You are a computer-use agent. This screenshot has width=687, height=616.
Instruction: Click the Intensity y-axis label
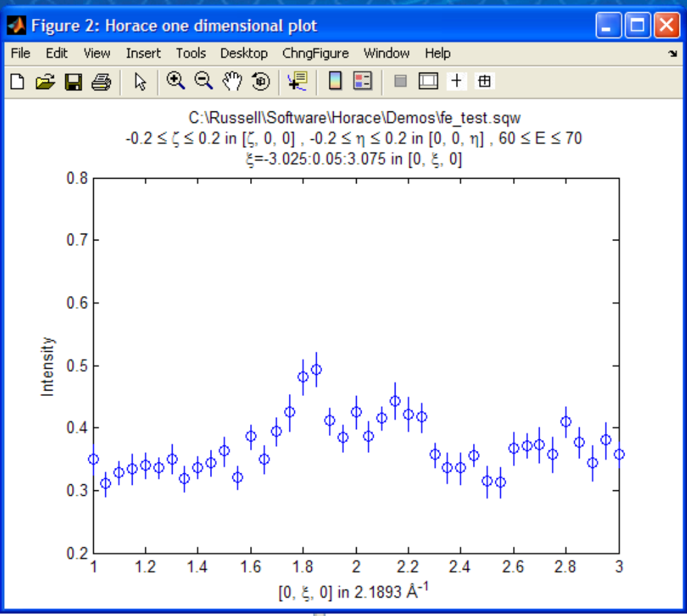click(x=48, y=367)
